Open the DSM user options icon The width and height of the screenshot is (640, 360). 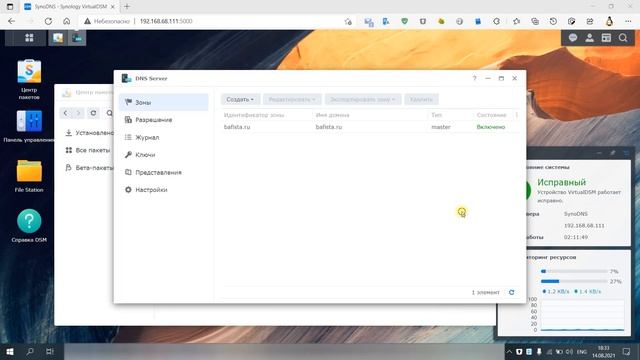pos(589,38)
